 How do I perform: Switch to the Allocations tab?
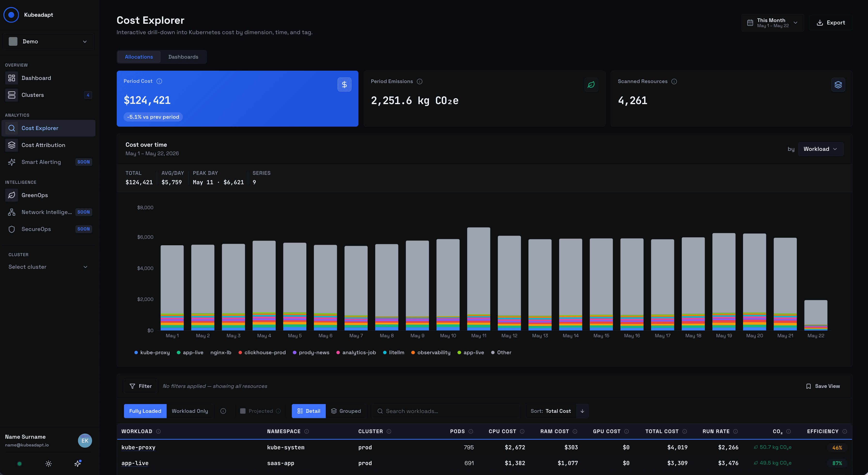[139, 57]
